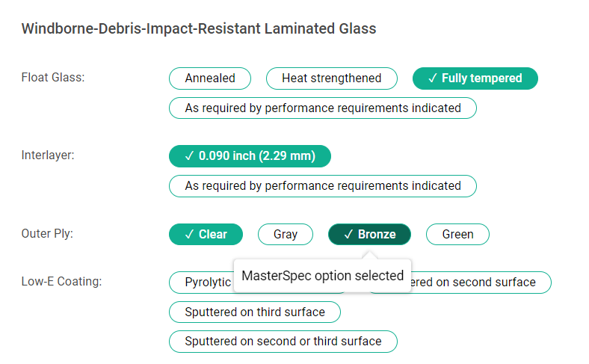Click the Low-E Coating row label
This screenshot has width=589, height=364.
click(x=61, y=281)
